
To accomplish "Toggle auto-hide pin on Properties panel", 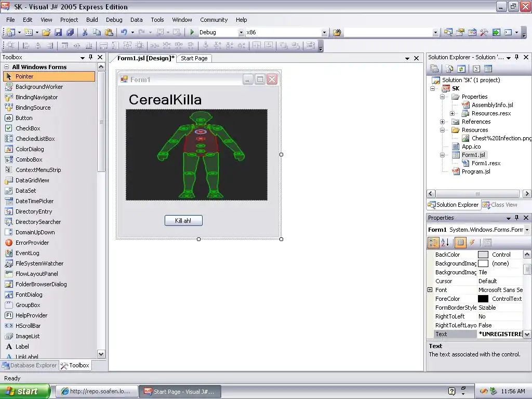I will click(517, 218).
